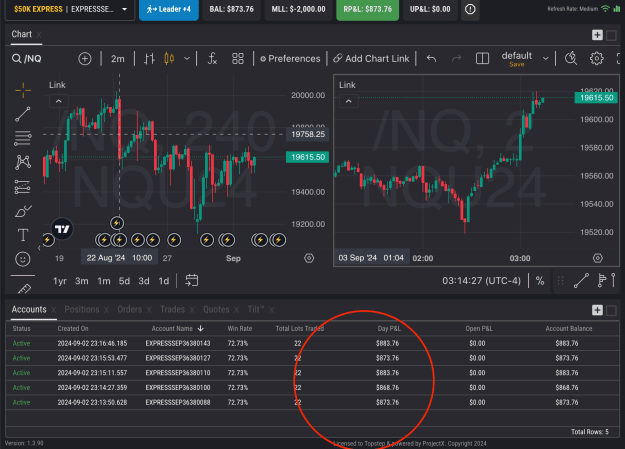Click the 19615.50 price label on right chart
This screenshot has width=625, height=449.
(x=596, y=98)
